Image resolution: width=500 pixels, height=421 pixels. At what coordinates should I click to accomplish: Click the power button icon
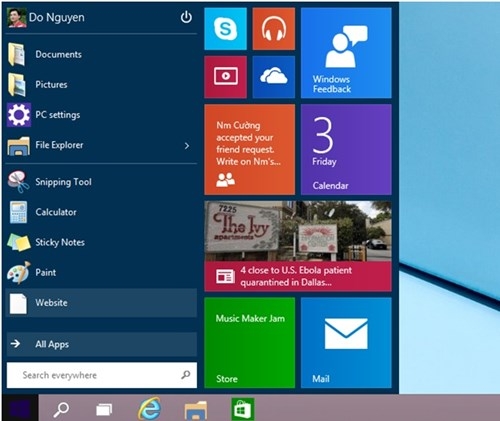click(x=186, y=17)
